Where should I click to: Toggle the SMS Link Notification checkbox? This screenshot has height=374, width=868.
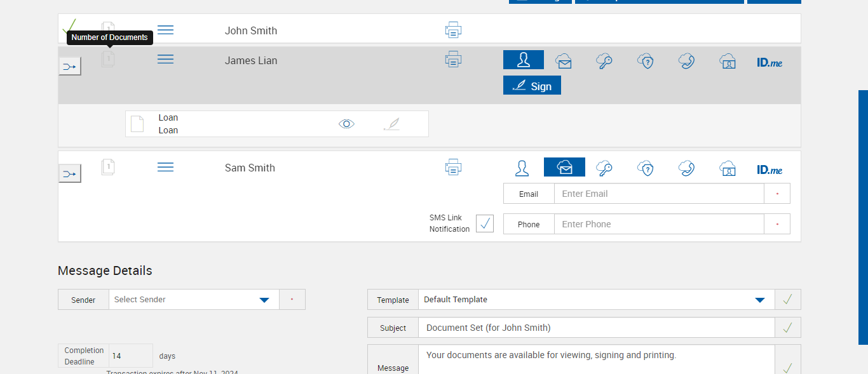485,224
